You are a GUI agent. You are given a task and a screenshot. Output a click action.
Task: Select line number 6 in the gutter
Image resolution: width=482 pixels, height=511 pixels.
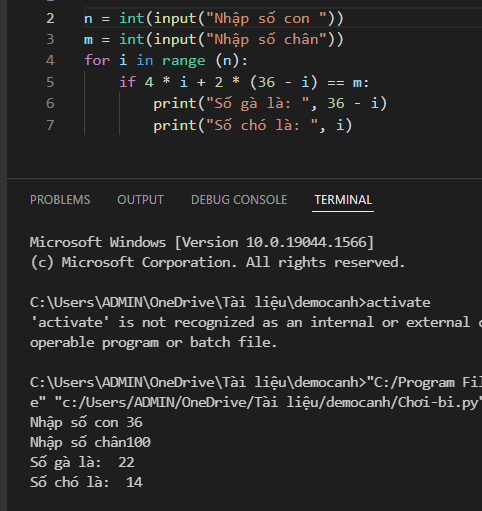[50, 103]
